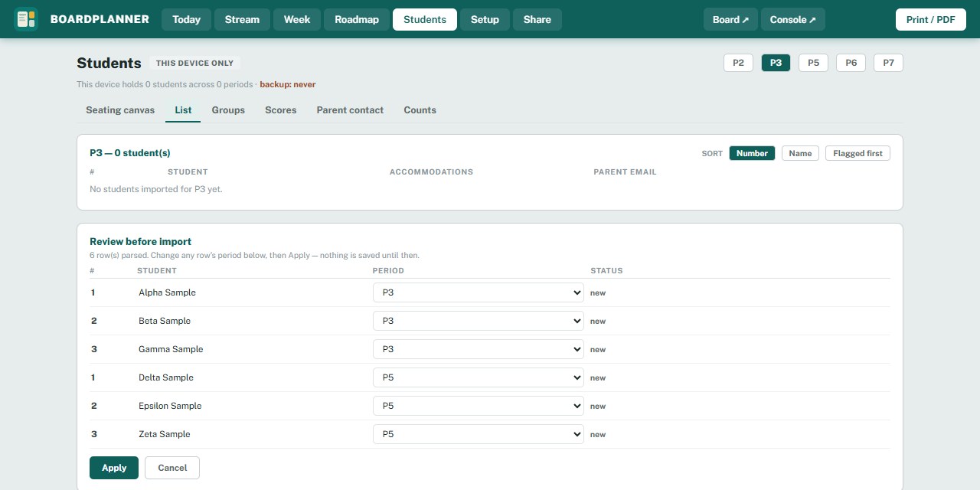Viewport: 980px width, 490px height.
Task: Select period P5 chip
Action: tap(813, 63)
